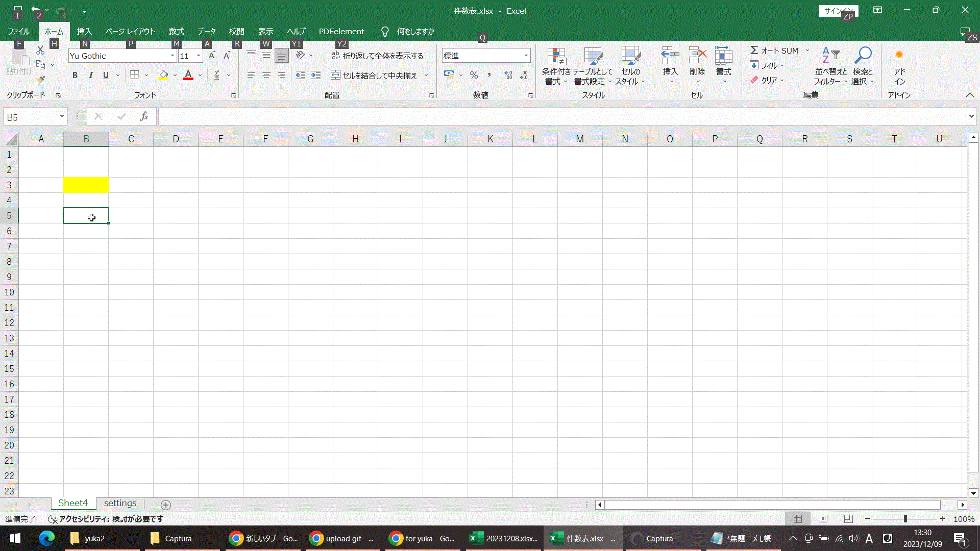Open the Data ribbon tab

tap(206, 31)
